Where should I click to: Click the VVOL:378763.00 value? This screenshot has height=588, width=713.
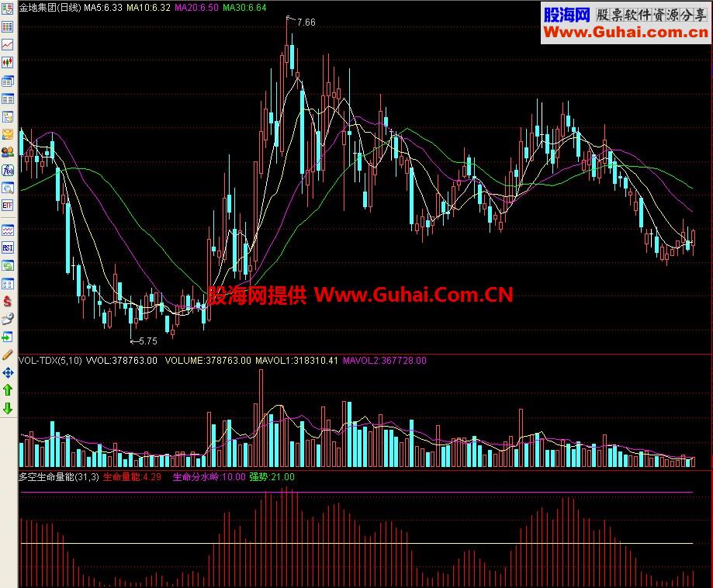[121, 361]
